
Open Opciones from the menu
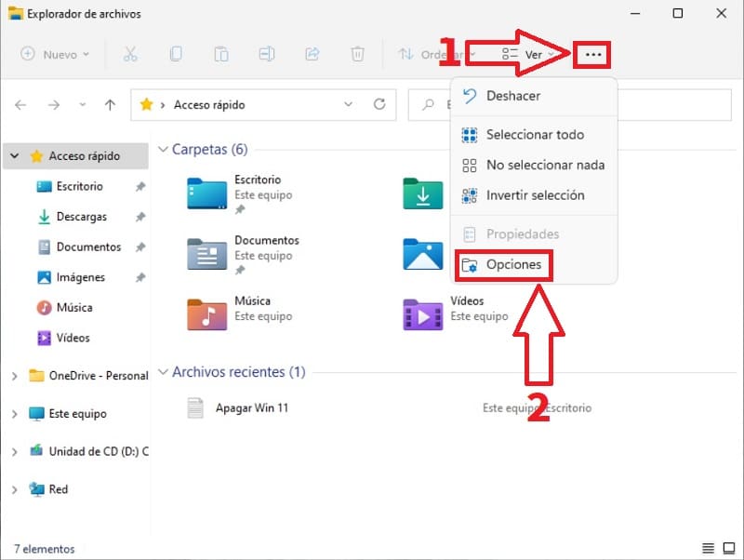tap(503, 265)
